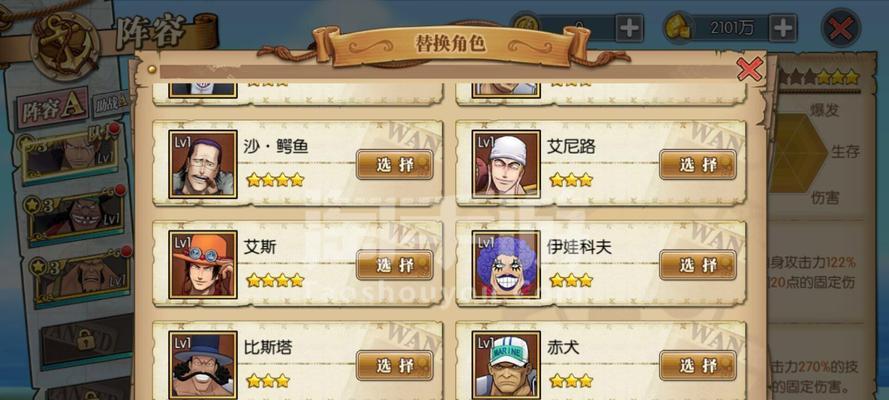
Task: Pick 赤犬 via its 选择 button
Action: (698, 365)
